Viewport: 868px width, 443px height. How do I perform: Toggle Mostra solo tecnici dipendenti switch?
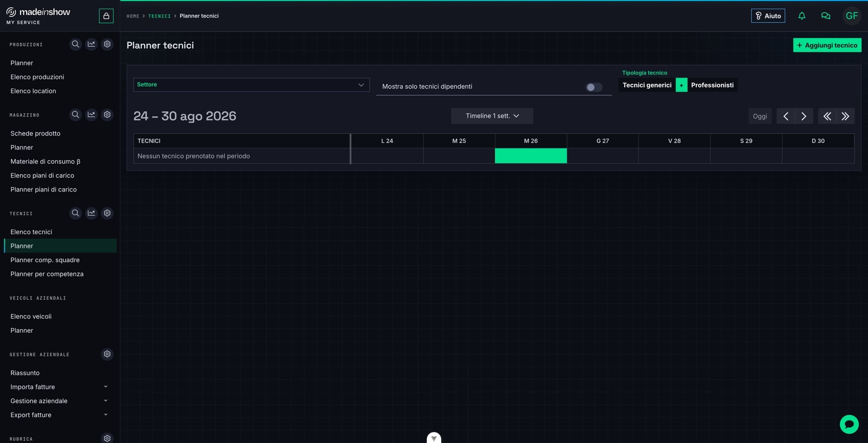(x=594, y=87)
